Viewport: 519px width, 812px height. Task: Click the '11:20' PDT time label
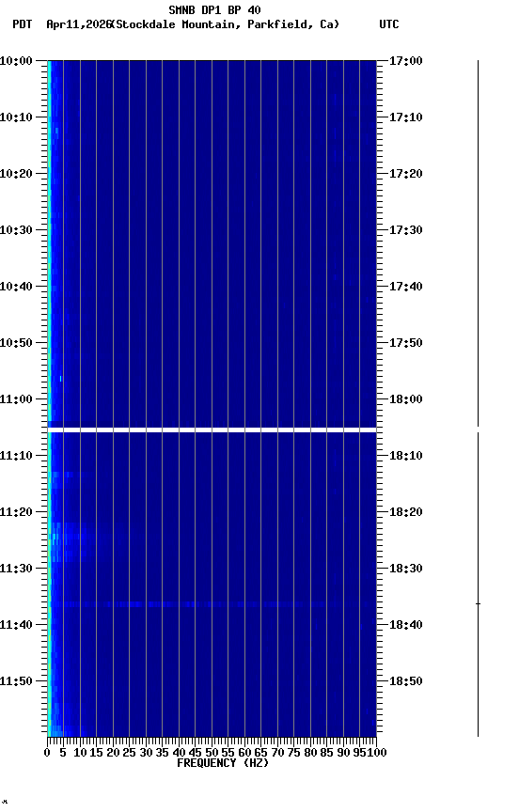click(16, 513)
